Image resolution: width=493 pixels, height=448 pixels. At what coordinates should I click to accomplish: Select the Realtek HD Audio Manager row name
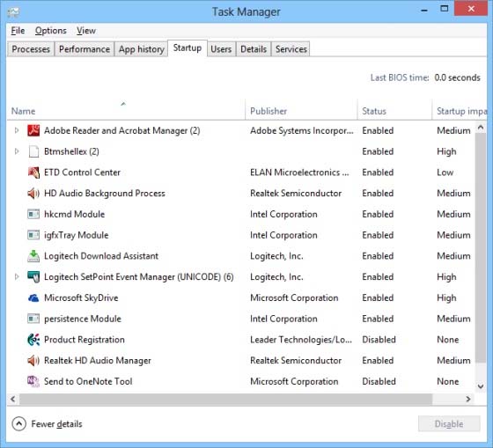(98, 360)
